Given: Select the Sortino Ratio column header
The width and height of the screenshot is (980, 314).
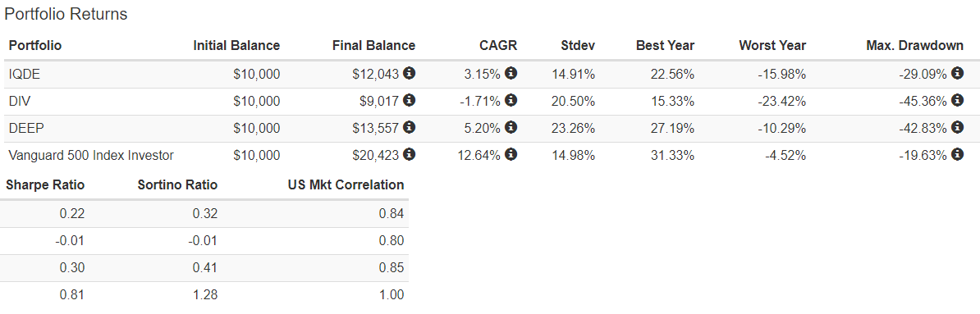Looking at the screenshot, I should [x=176, y=184].
